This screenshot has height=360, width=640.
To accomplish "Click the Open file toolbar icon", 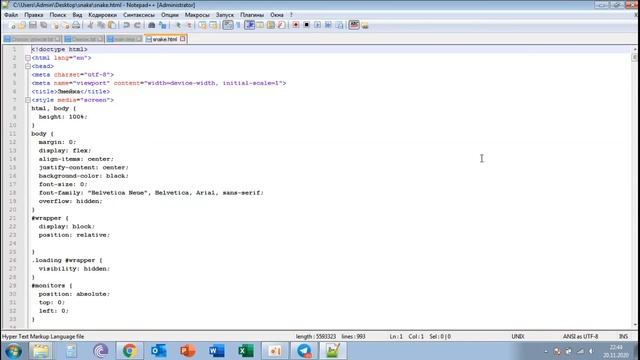I will point(22,25).
